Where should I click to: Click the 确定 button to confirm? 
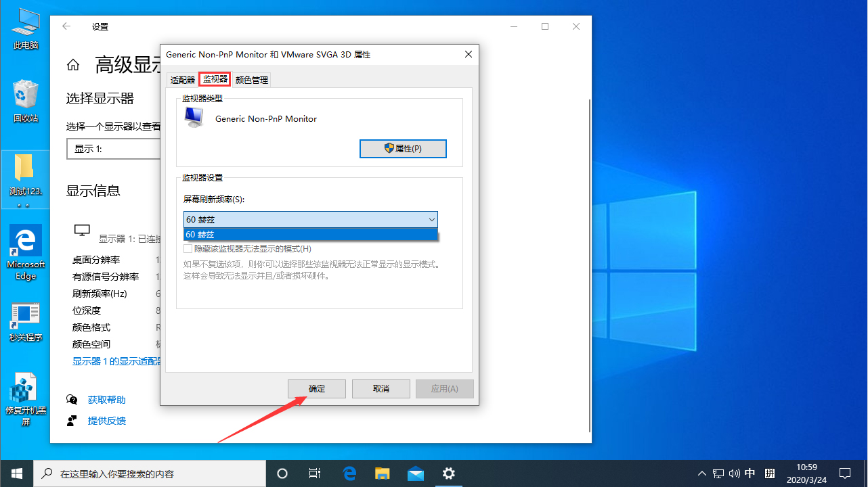(316, 388)
